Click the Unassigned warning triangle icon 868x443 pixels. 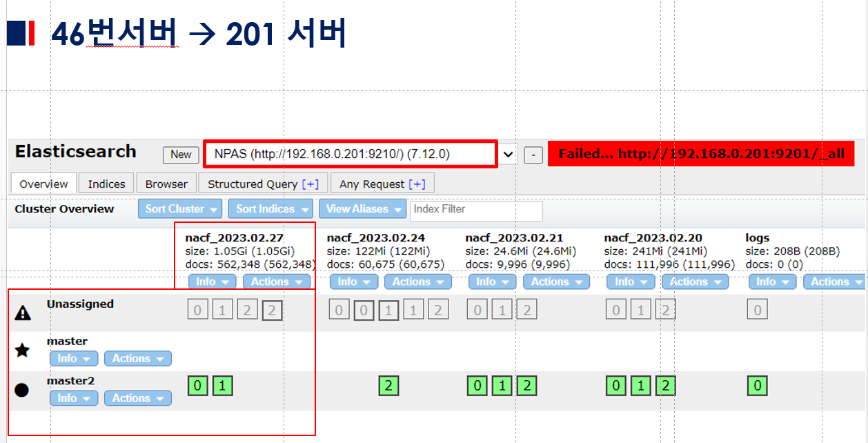pos(23,313)
